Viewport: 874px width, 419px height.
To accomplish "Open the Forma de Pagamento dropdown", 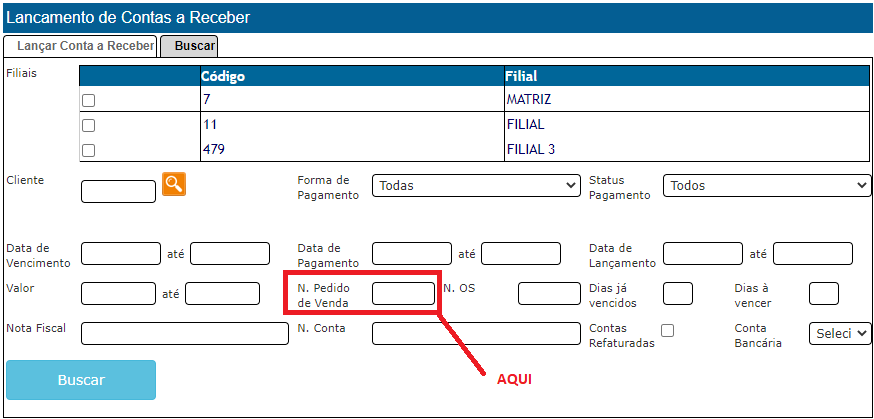I will click(x=476, y=186).
